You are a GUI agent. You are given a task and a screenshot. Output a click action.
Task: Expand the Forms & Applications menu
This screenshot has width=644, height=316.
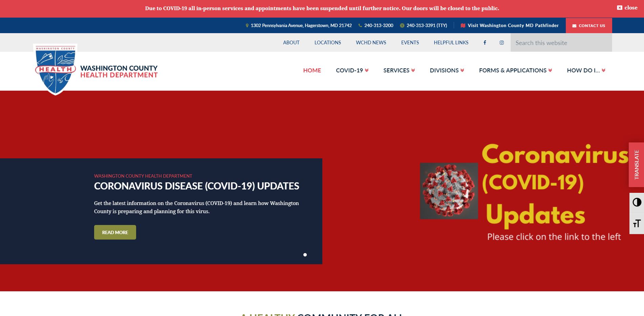[x=515, y=70]
